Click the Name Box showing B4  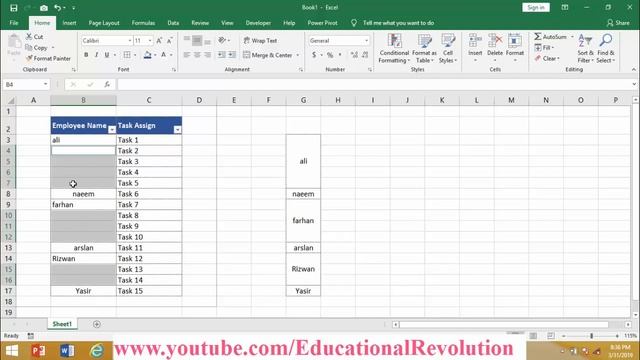tap(26, 84)
